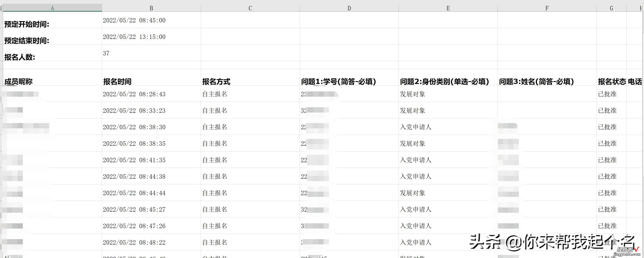Click 已批准 in the 08:33:23 row
The width and height of the screenshot is (644, 258).
point(608,111)
